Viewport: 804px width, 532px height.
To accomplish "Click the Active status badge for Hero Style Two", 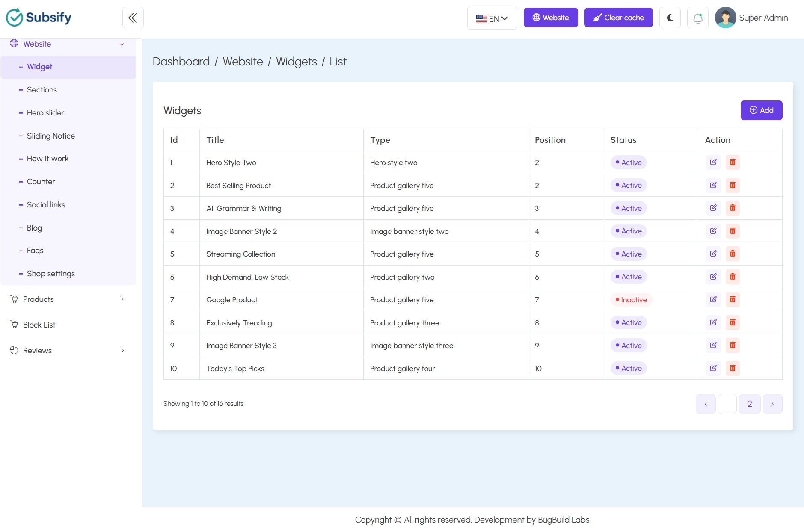I will pos(629,163).
